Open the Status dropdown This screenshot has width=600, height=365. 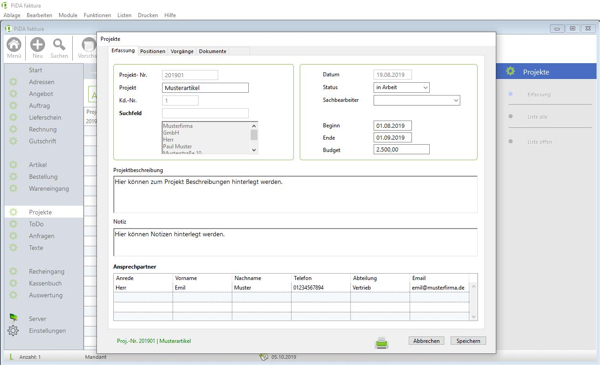tap(425, 88)
